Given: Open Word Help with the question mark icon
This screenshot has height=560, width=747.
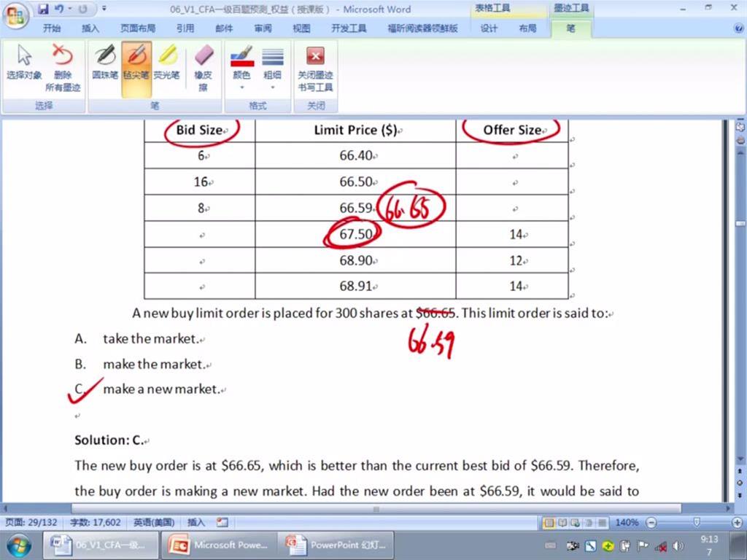Looking at the screenshot, I should pyautogui.click(x=739, y=28).
